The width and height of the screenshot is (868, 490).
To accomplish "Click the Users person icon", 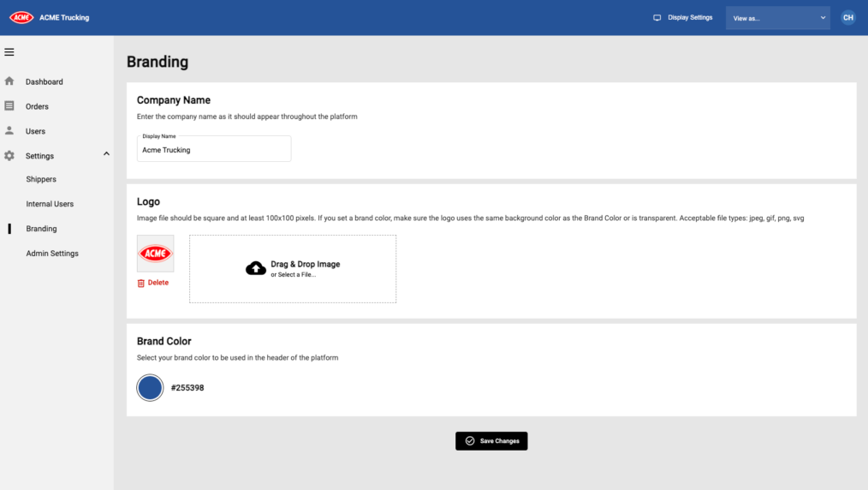I will (9, 131).
